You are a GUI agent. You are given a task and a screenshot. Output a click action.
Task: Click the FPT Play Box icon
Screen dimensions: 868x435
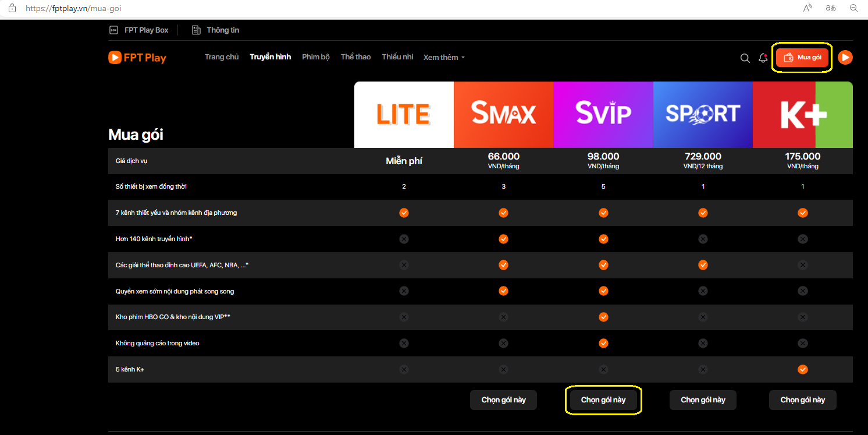[x=113, y=30]
